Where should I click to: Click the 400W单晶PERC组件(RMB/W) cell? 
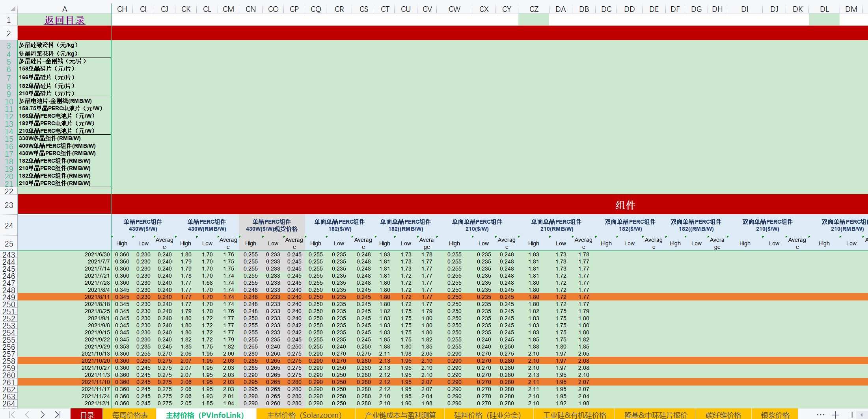(x=64, y=146)
